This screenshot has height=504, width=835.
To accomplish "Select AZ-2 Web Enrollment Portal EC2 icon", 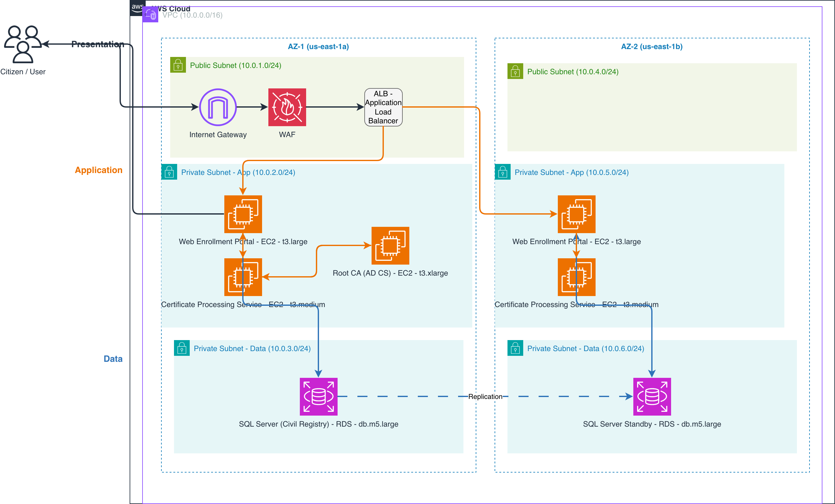I will tap(576, 214).
